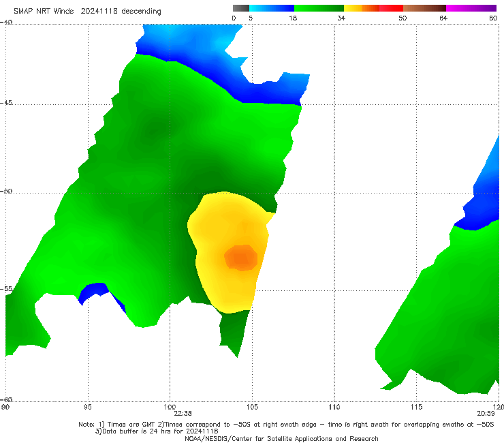Click swath time label '20:59'
This screenshot has width=504, height=443.
(486, 414)
